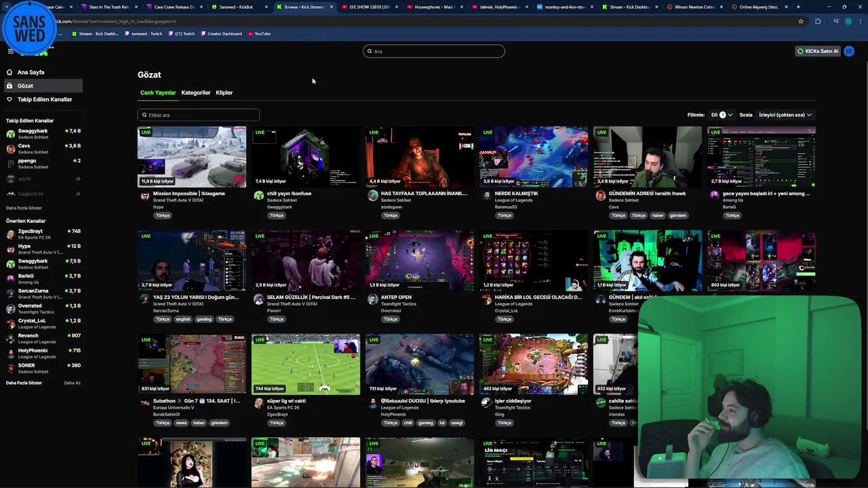Click @Batuuulol DUOSU stream title
The height and width of the screenshot is (488, 868).
(422, 401)
